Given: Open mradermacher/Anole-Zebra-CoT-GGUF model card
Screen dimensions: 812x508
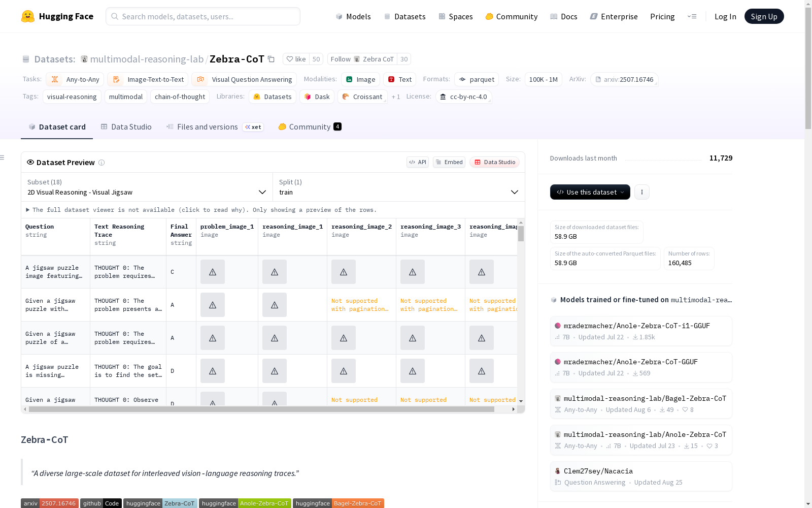Looking at the screenshot, I should (x=641, y=367).
